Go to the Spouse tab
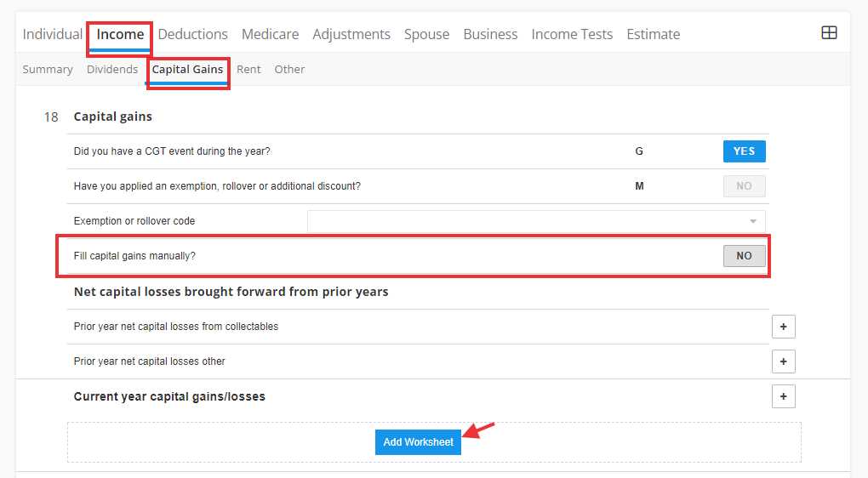Viewport: 868px width, 478px height. pos(427,34)
